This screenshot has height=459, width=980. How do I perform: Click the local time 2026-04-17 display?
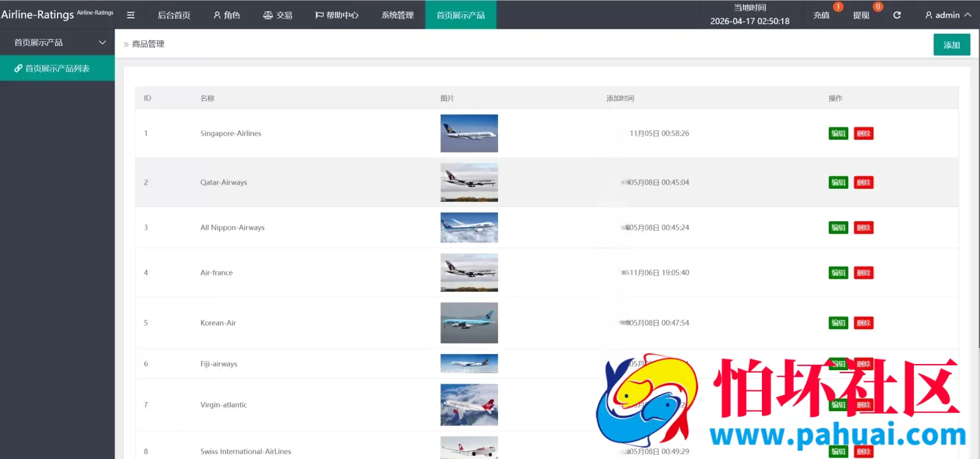pyautogui.click(x=750, y=21)
